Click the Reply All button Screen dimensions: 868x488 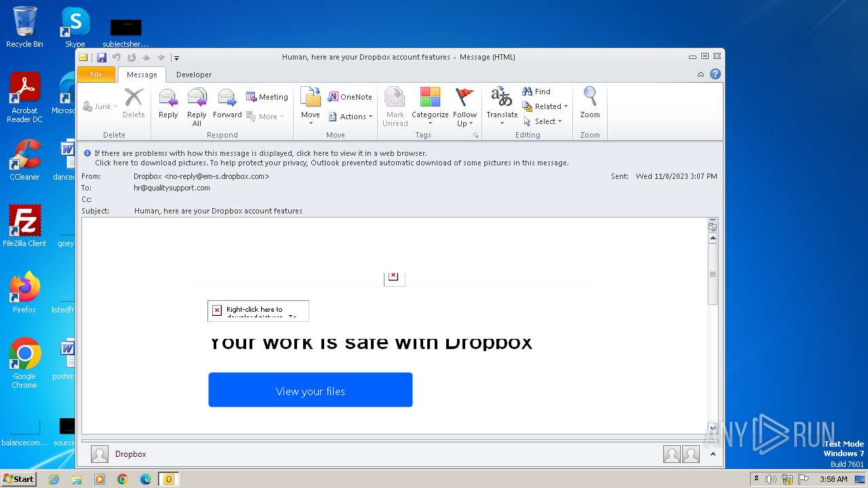coord(197,106)
